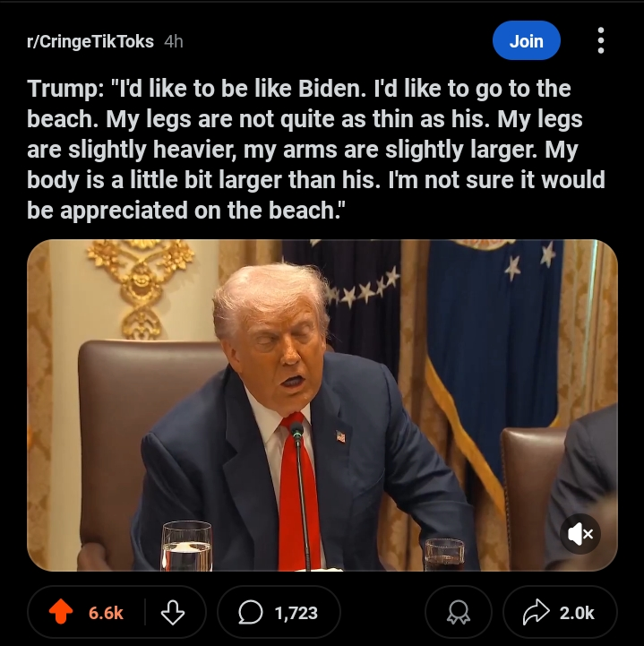Join the r/CringeTikToks community
The image size is (644, 646).
pos(527,41)
